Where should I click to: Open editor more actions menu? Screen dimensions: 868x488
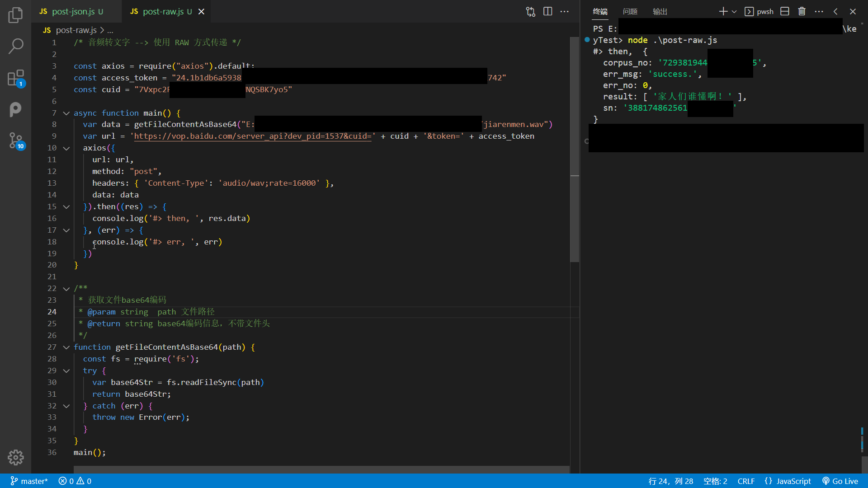[564, 11]
